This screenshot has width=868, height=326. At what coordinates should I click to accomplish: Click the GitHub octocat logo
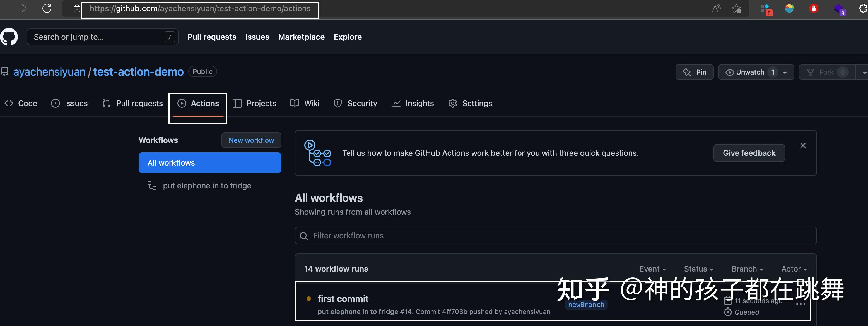click(9, 37)
